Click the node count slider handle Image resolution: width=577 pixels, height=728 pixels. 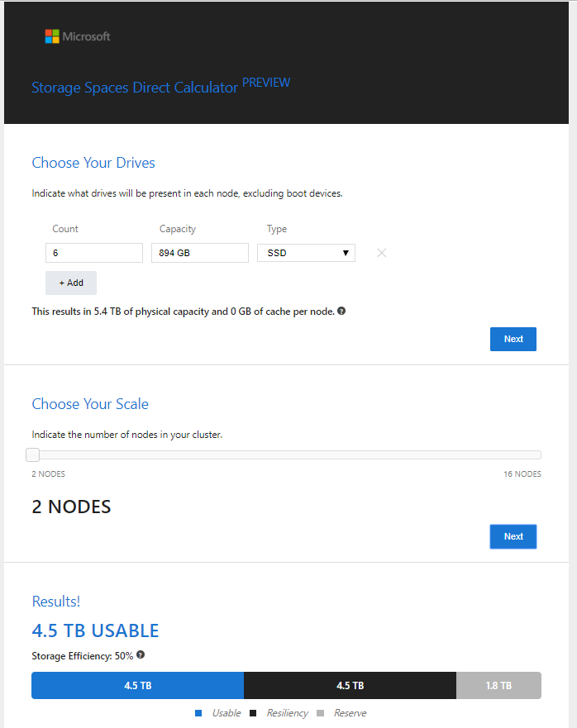click(x=33, y=454)
